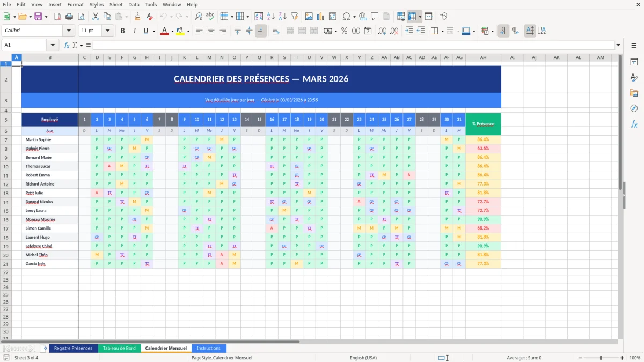Screen dimensions: 644x362
Task: Toggle Wrap Text
Action: coord(275,31)
